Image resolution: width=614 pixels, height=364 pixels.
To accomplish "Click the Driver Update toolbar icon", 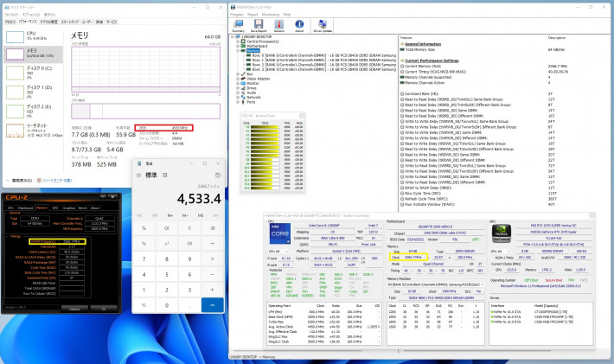I will (322, 25).
